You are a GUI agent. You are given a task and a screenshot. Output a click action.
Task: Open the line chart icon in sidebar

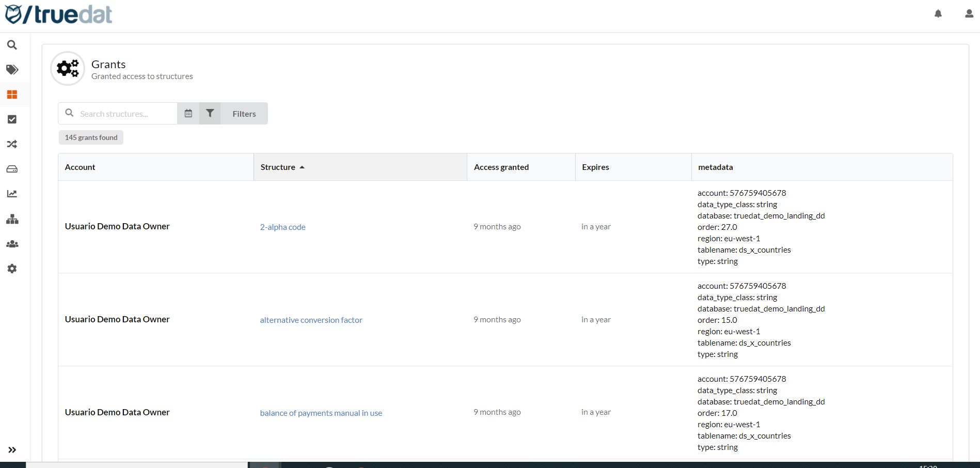(12, 194)
